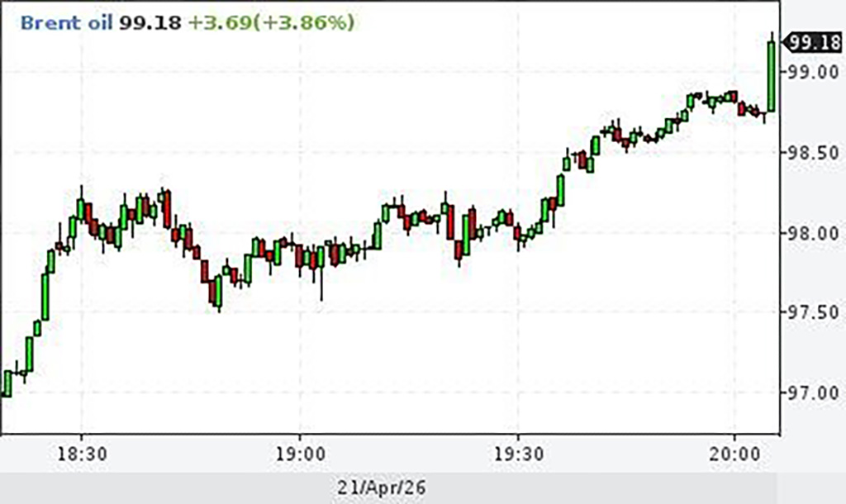
Task: Click the +3.69(+3.86%) change value
Action: pyautogui.click(x=271, y=22)
